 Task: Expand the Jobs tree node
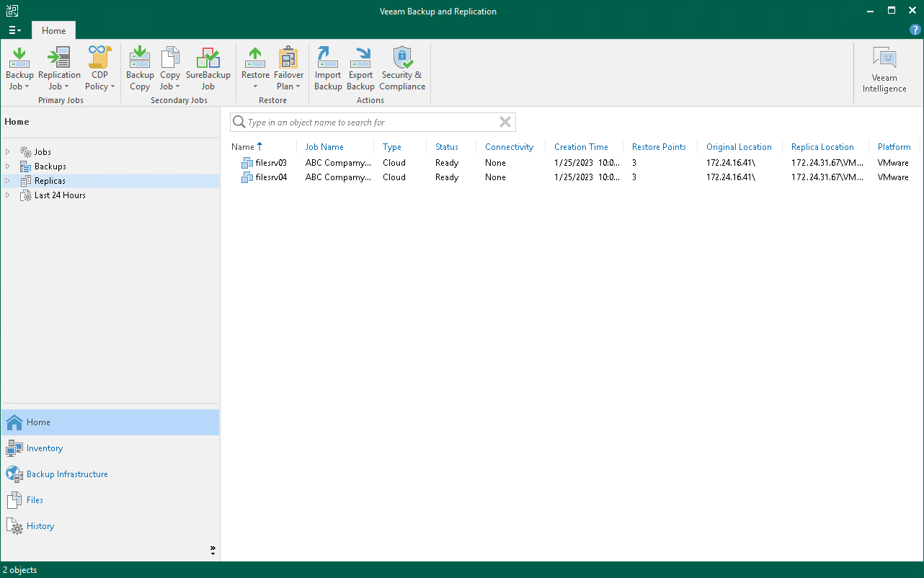[x=8, y=152]
